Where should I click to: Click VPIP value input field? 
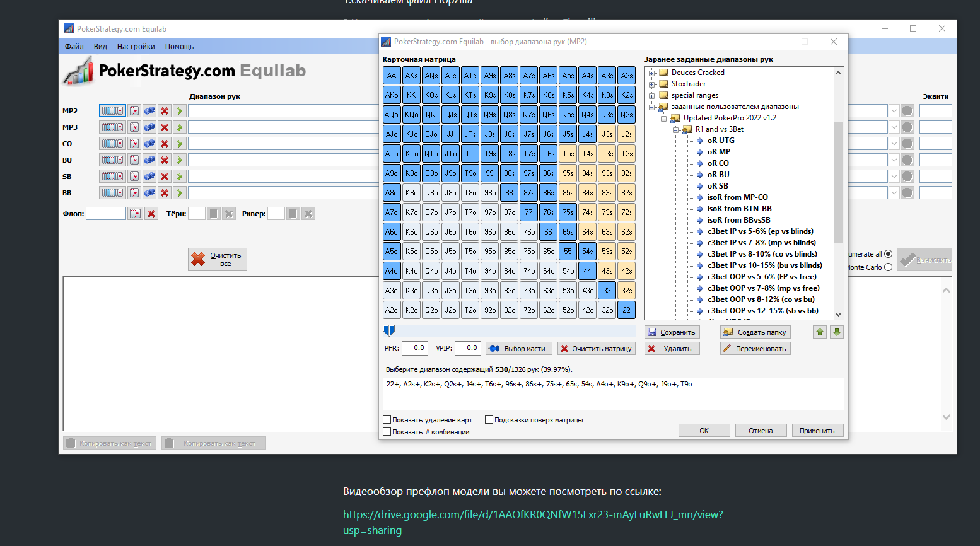coord(468,348)
